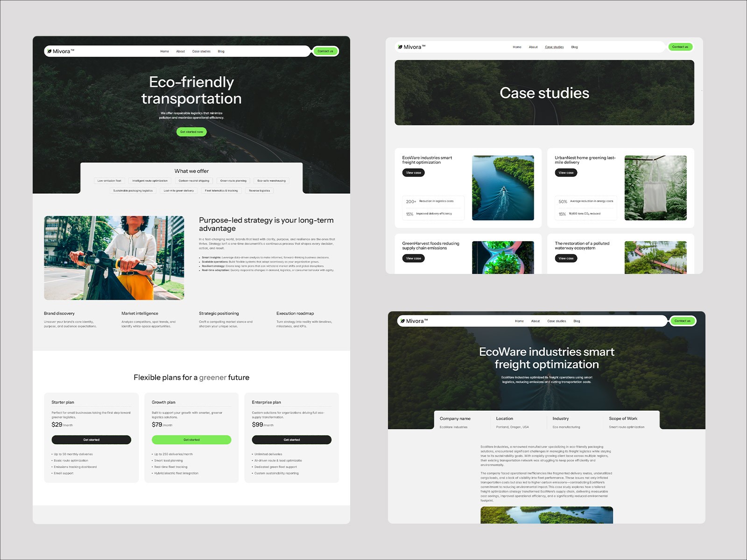Choose Get started under the Growth plan
This screenshot has width=747, height=560.
[x=191, y=440]
